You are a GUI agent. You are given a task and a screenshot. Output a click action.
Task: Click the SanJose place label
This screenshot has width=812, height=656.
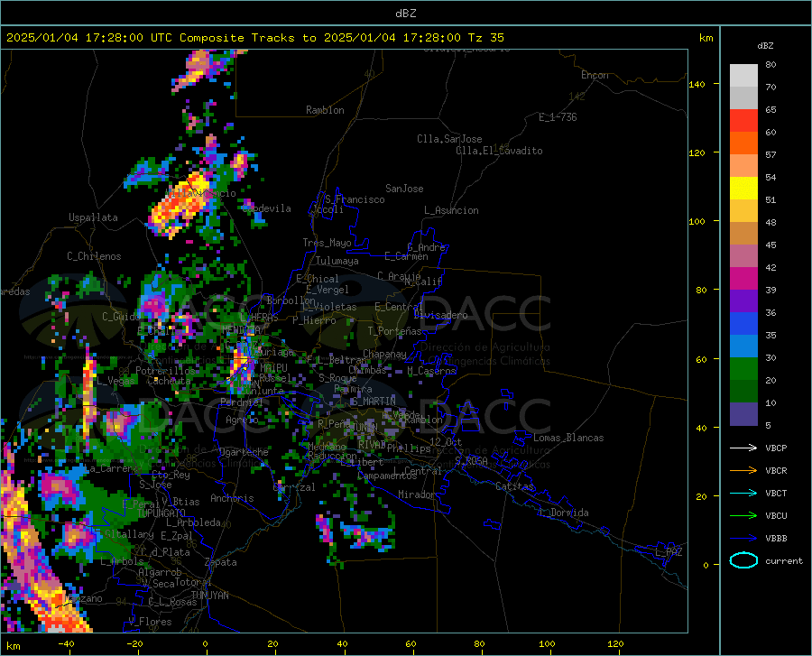404,189
